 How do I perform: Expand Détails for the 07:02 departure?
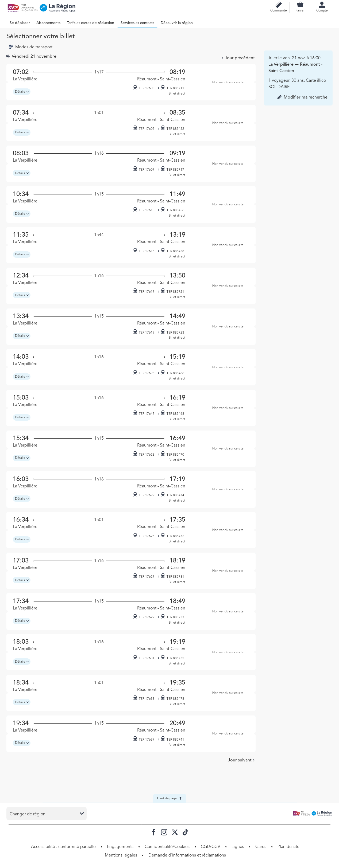pyautogui.click(x=22, y=92)
